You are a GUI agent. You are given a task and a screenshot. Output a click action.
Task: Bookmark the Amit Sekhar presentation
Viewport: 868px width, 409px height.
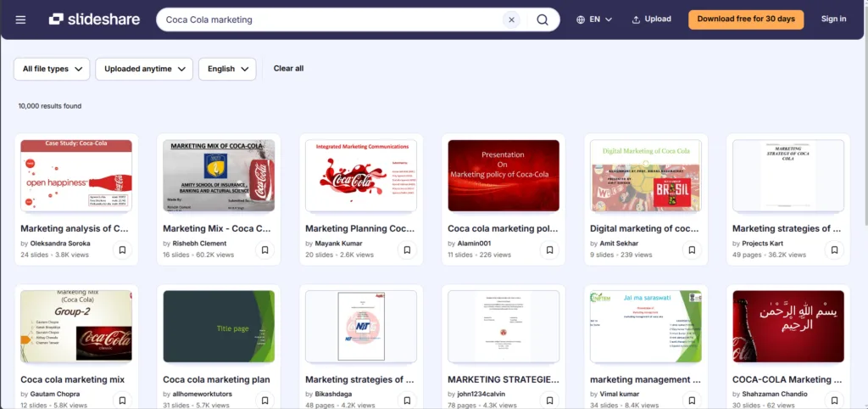[692, 250]
